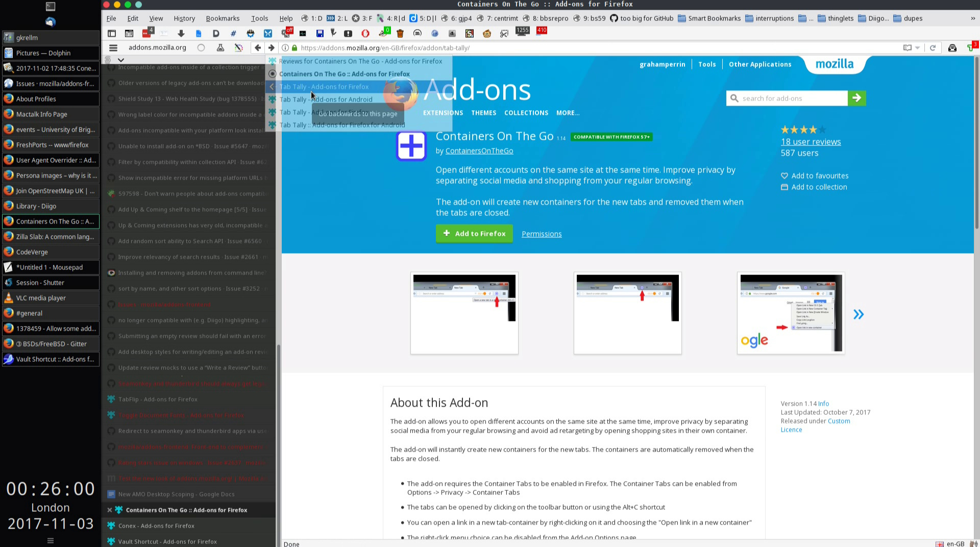980x547 pixels.
Task: Expand the tab sidebar chevron dropdown
Action: coord(121,60)
